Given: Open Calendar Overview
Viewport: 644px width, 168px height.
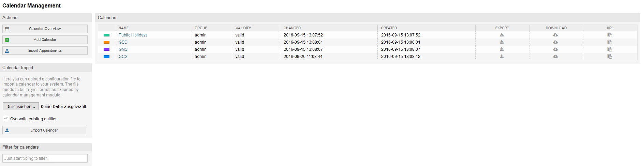Looking at the screenshot, I should (45, 29).
